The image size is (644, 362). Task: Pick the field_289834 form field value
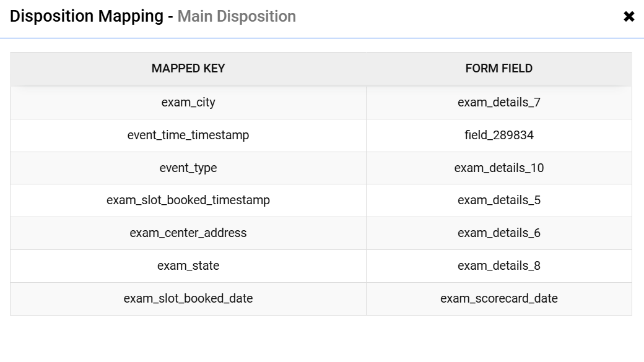coord(498,135)
